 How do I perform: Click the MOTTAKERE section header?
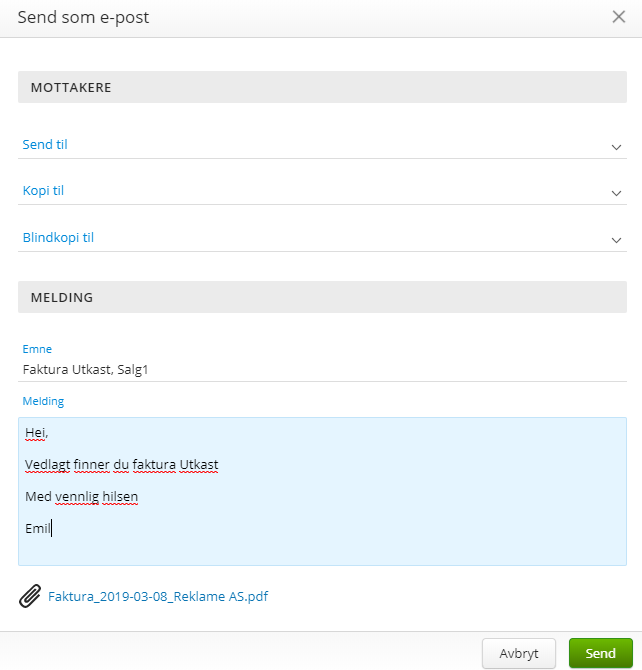click(322, 87)
